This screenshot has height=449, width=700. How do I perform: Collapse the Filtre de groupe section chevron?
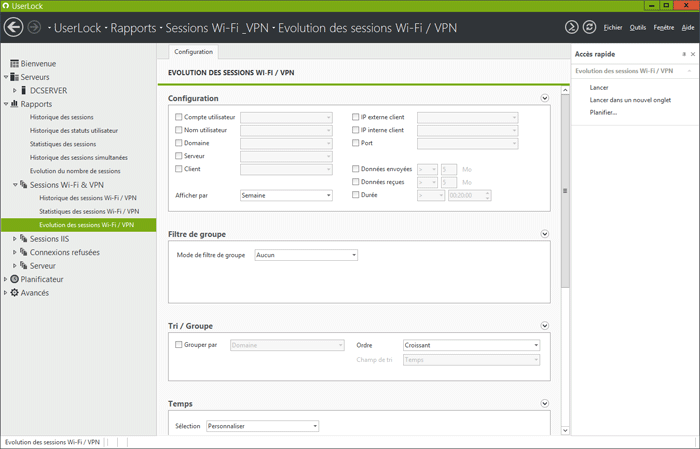[x=545, y=234]
